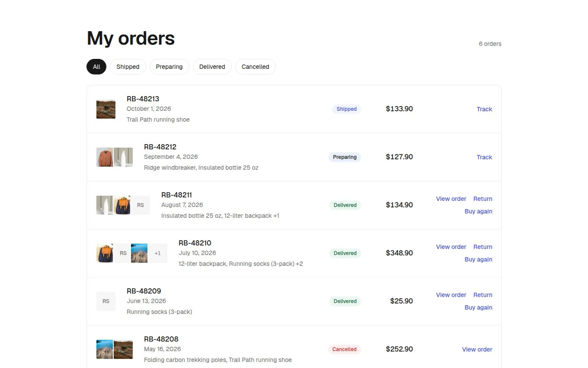This screenshot has height=368, width=588.
Task: Click the bottle thumbnail in order RB-48212
Action: click(x=123, y=157)
